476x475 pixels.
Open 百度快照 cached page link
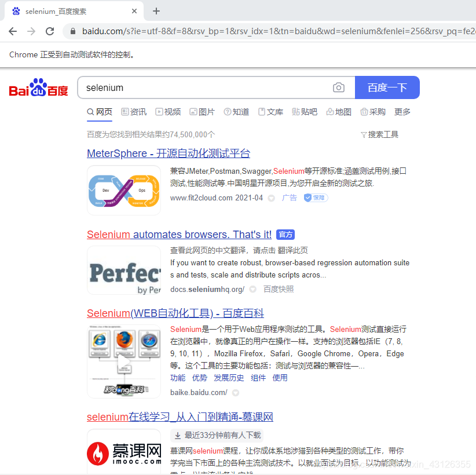[x=279, y=289]
